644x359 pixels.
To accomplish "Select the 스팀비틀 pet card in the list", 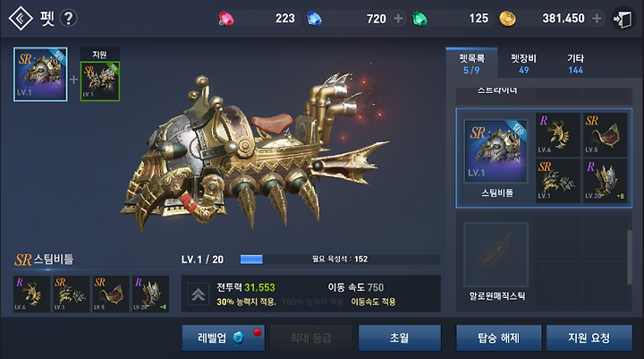I will [496, 158].
